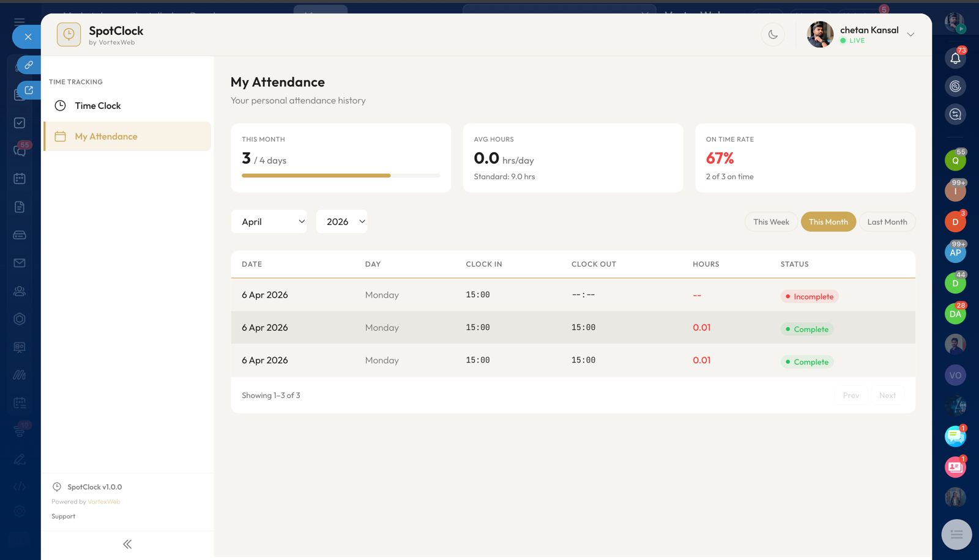Click the Support link
Viewport: 979px width, 560px height.
[64, 517]
